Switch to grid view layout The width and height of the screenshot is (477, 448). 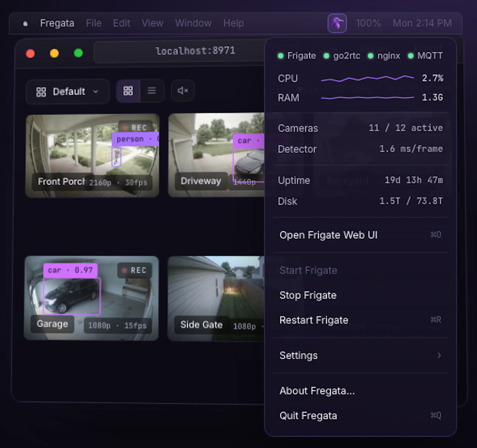pyautogui.click(x=128, y=91)
